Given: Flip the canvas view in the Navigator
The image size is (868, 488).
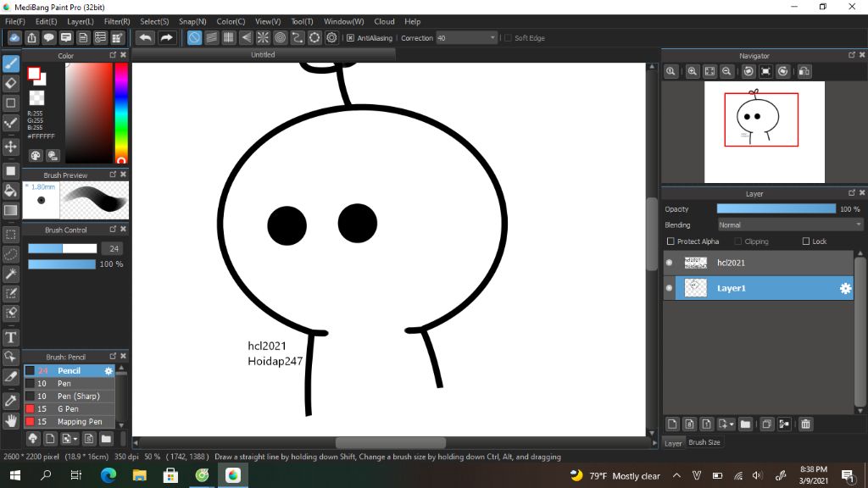Looking at the screenshot, I should coord(804,71).
